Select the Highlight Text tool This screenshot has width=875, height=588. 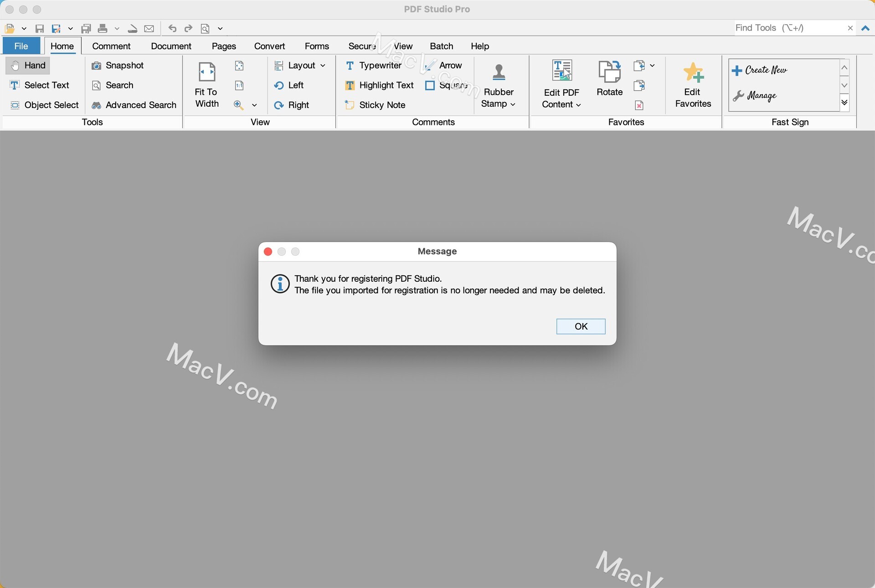[380, 84]
